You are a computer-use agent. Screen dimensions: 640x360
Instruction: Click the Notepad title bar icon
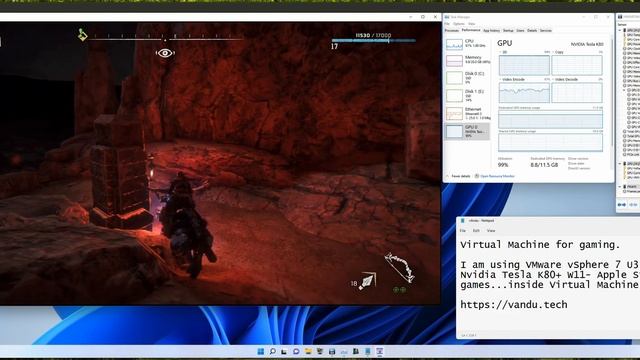coord(462,220)
